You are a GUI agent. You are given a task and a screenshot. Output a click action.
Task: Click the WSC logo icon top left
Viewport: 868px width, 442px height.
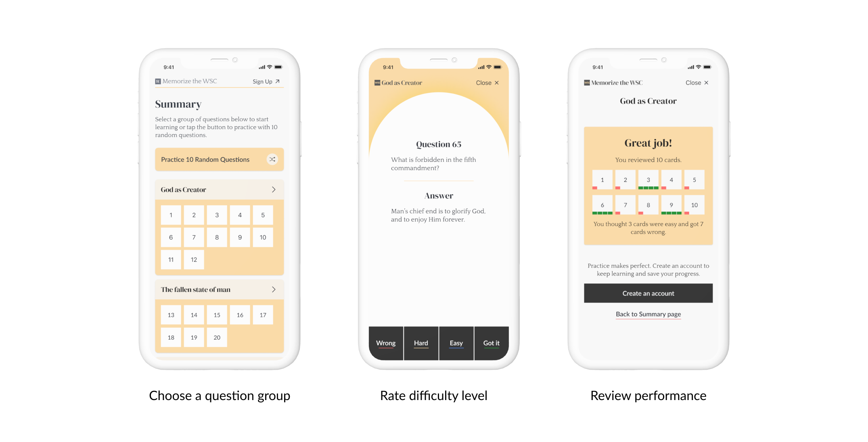(158, 82)
